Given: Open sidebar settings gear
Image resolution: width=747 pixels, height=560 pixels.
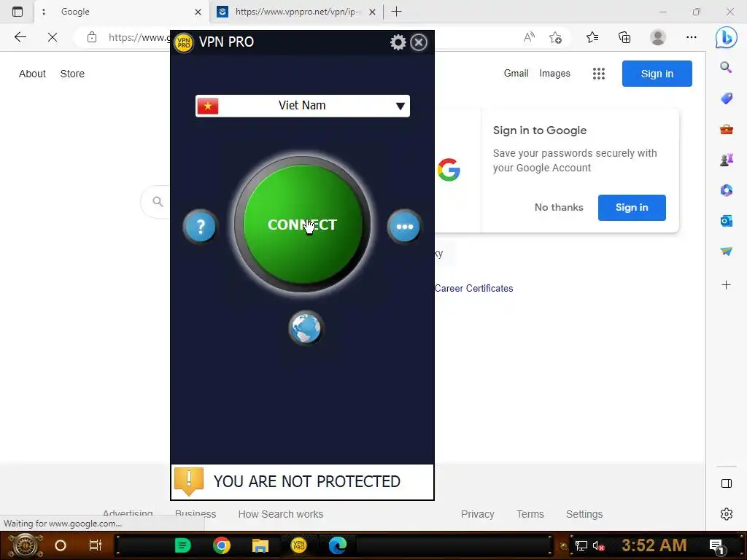Looking at the screenshot, I should pyautogui.click(x=726, y=514).
